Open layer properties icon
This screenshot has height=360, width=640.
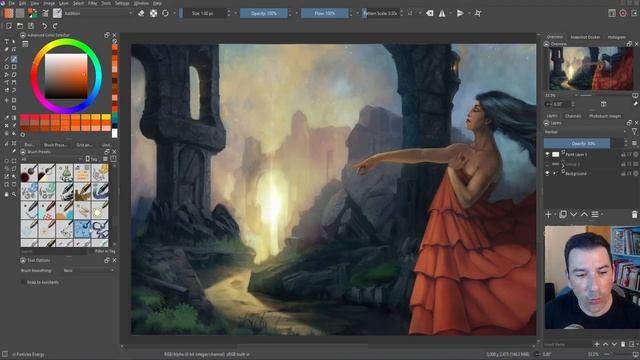pos(595,214)
